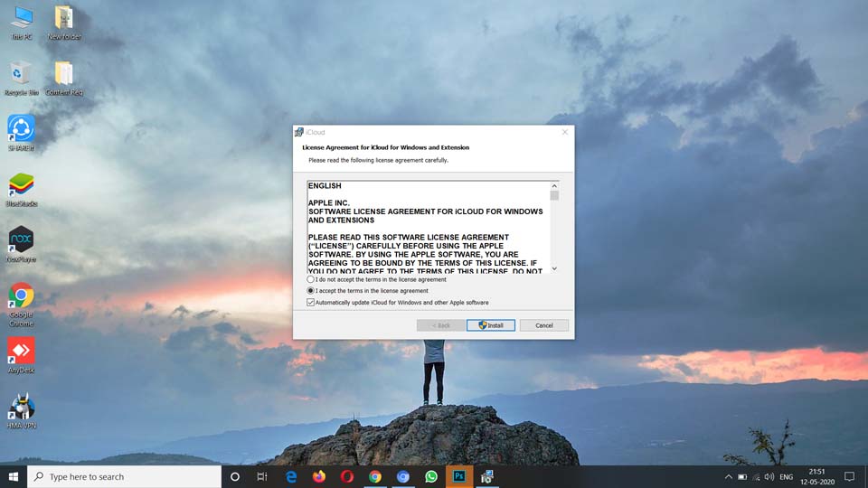This screenshot has height=488, width=868.
Task: Click the ENG language indicator
Action: [786, 477]
